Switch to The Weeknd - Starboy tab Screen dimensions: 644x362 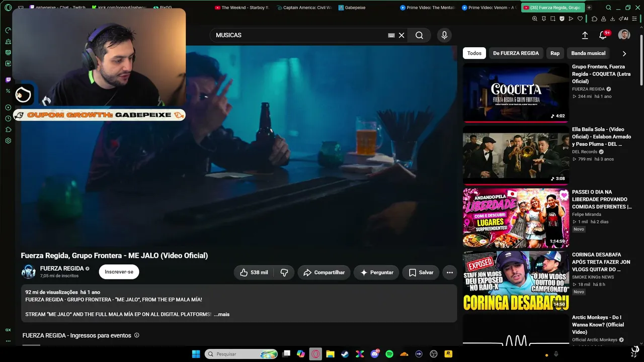[244, 8]
